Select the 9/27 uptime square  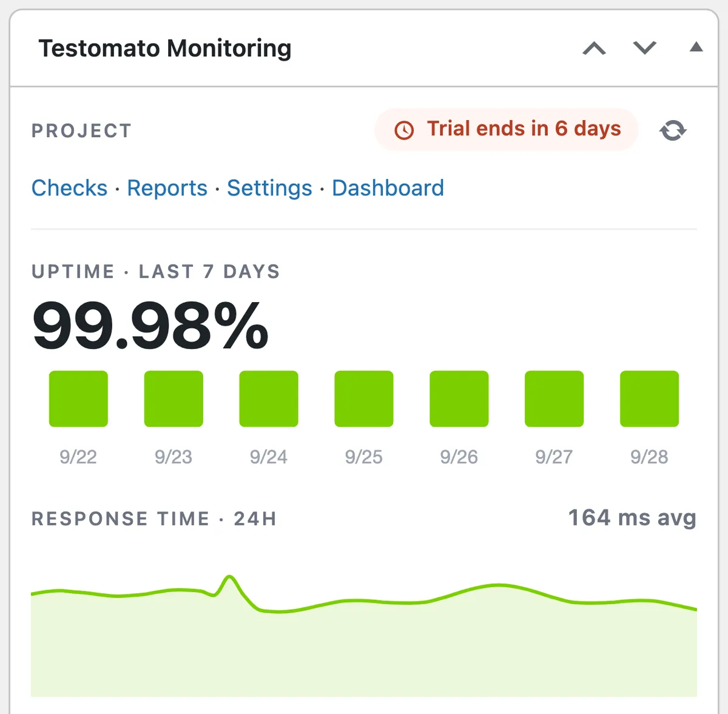[x=554, y=399]
